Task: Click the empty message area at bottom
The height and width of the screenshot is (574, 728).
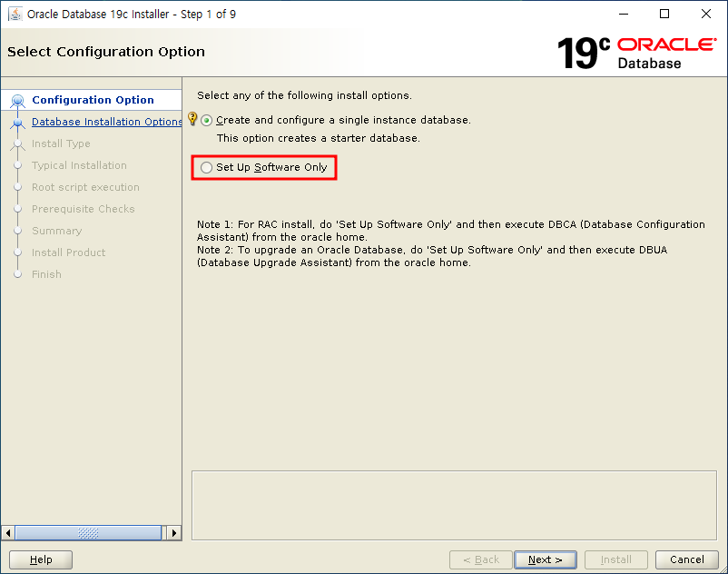Action: [x=454, y=505]
